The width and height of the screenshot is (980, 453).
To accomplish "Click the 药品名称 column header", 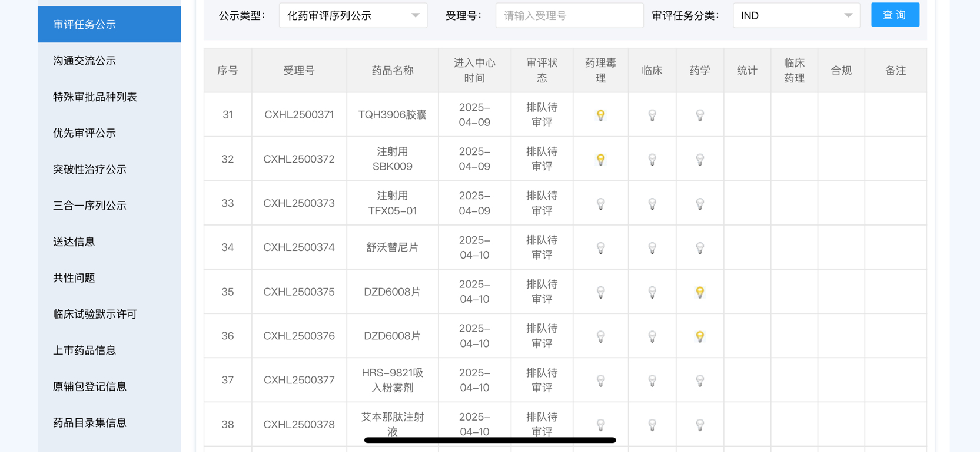I will click(393, 71).
